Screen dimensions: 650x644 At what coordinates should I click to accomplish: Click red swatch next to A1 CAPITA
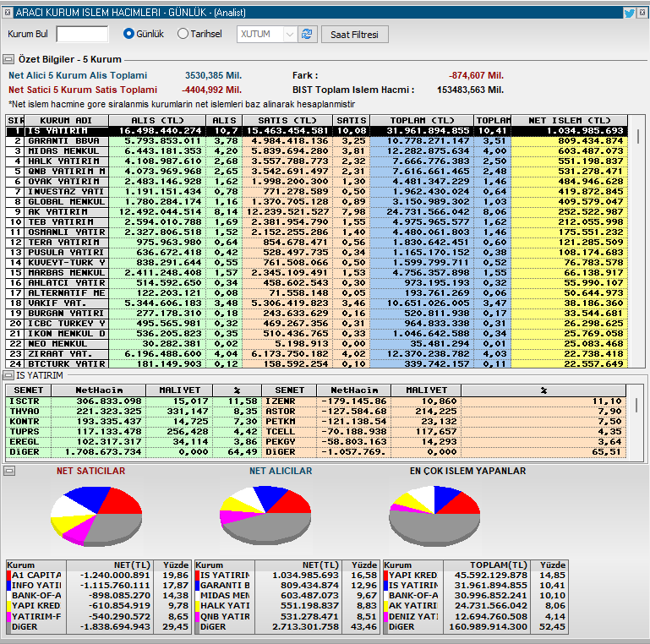[8, 576]
